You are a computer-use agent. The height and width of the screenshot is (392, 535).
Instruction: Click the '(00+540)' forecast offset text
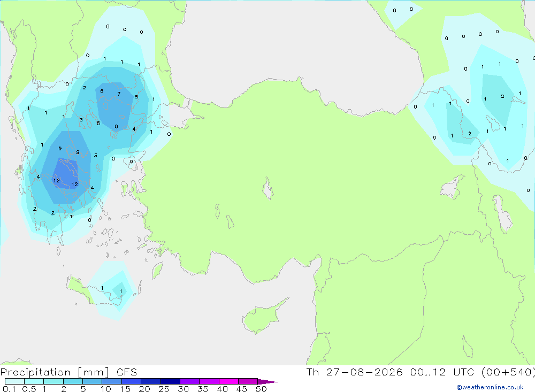(508, 372)
